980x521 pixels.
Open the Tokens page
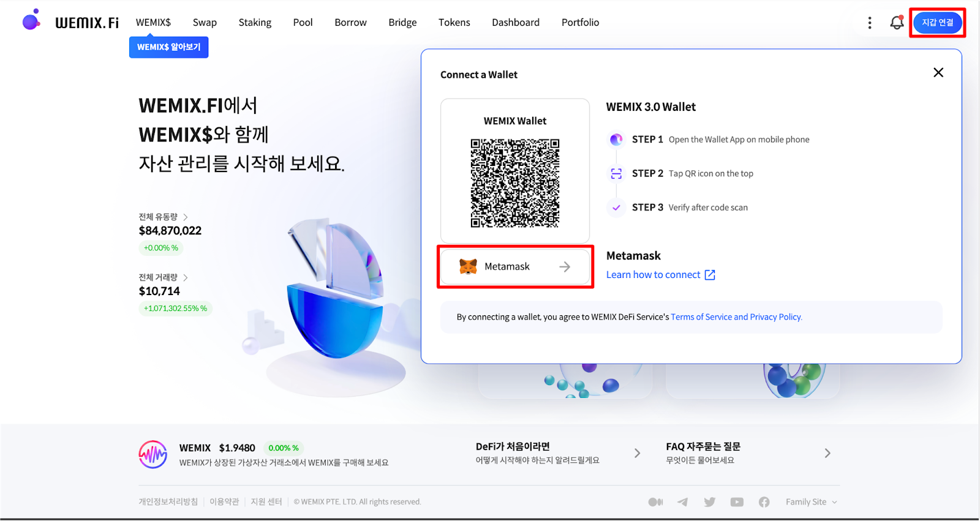coord(454,23)
